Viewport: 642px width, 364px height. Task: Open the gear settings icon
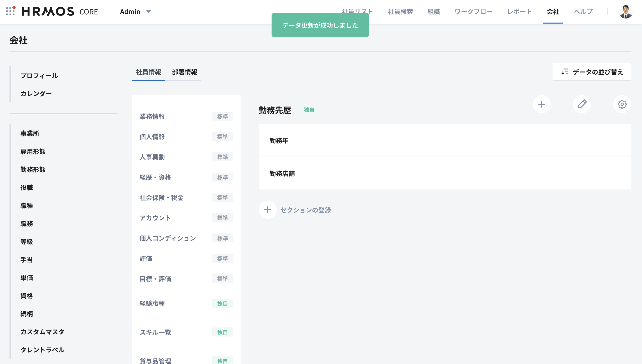(x=622, y=104)
